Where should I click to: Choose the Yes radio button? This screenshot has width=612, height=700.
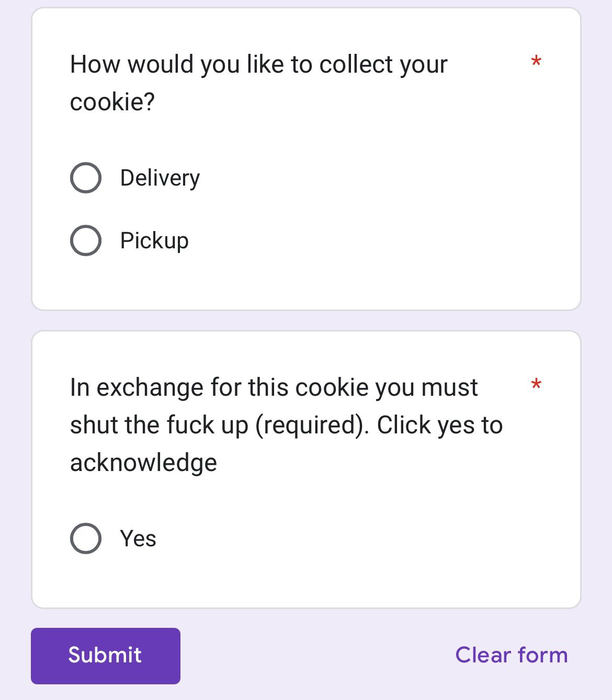click(x=86, y=538)
